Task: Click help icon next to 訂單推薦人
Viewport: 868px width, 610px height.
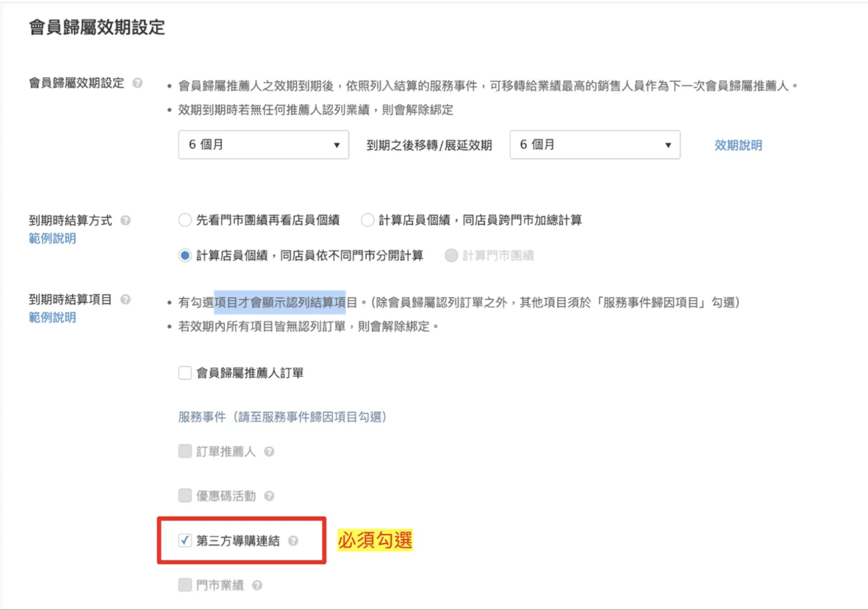Action: click(269, 452)
